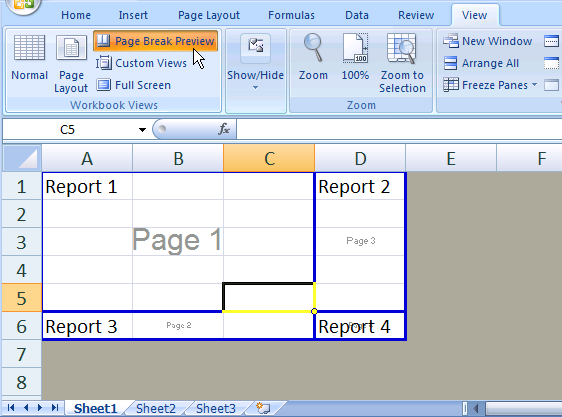Select row 5 header

(x=22, y=298)
